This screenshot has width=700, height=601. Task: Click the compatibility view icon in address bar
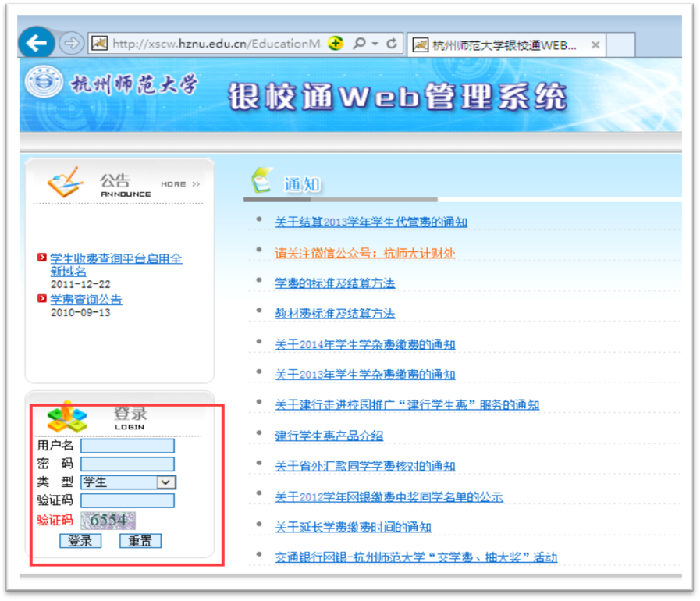[x=336, y=44]
